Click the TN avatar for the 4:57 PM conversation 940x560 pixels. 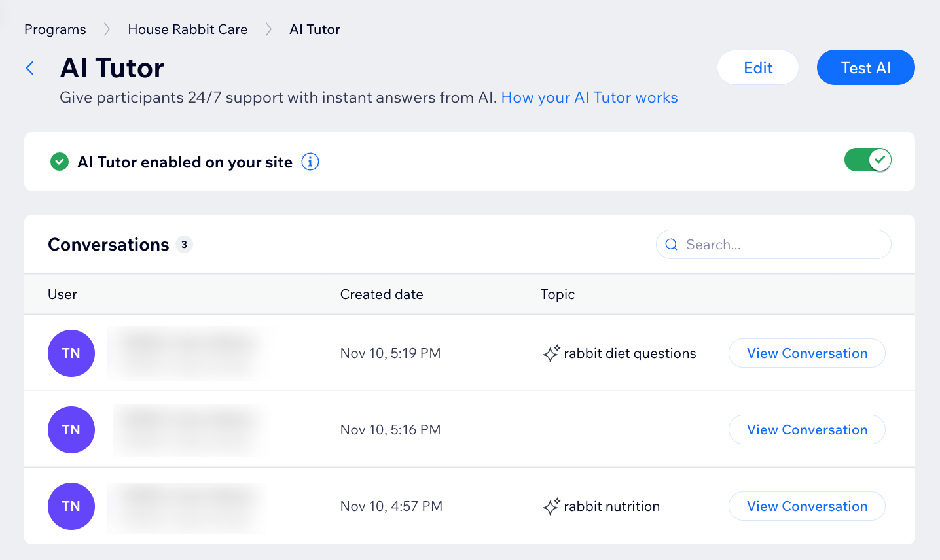(x=71, y=506)
